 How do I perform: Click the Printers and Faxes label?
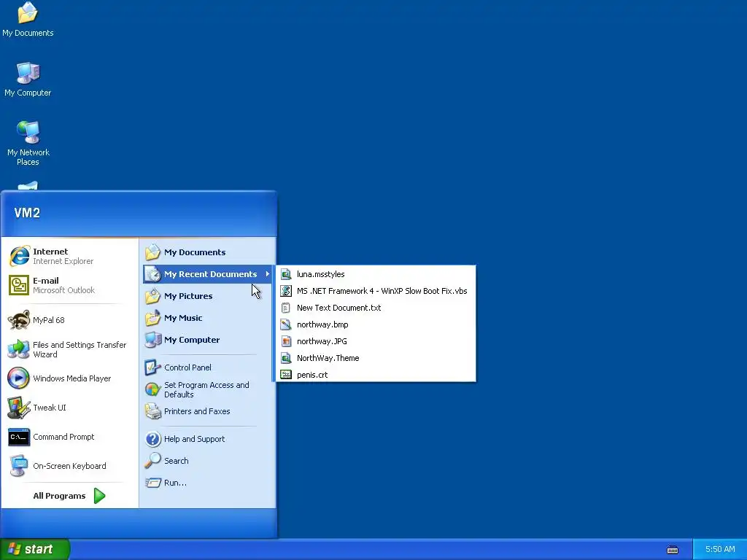tap(197, 411)
